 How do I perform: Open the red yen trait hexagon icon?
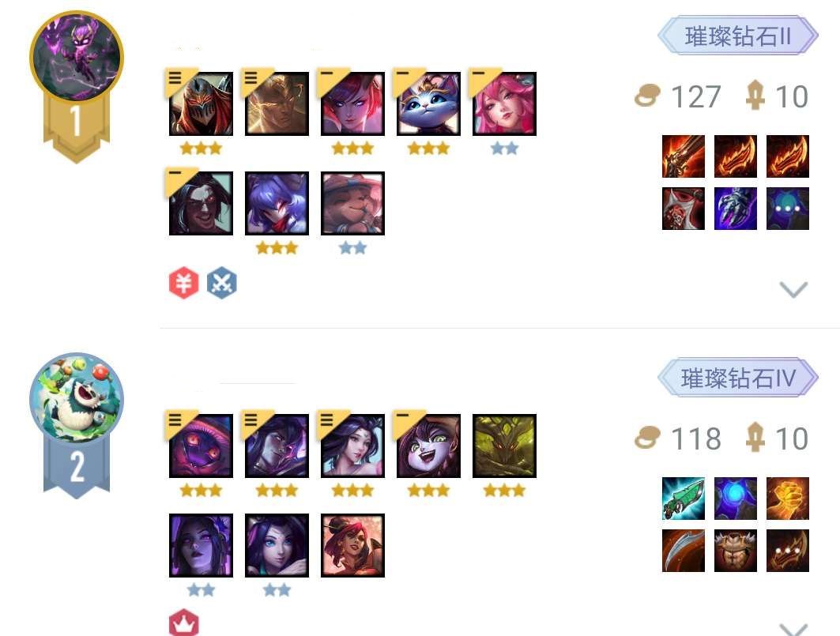coord(184,282)
